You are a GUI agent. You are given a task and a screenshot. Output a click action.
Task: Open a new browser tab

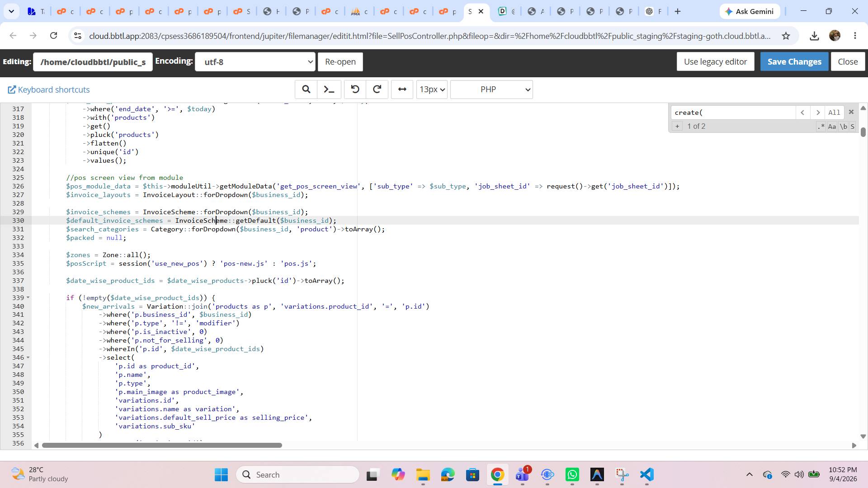click(677, 11)
